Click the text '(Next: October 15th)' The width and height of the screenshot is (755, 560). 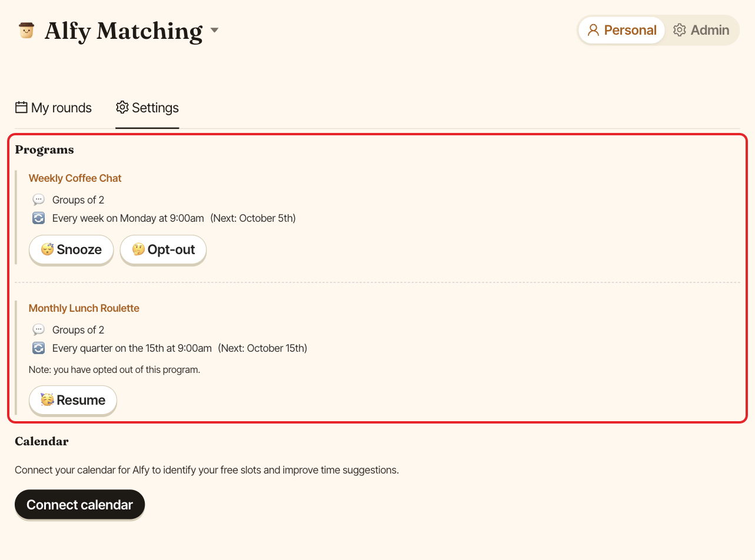click(262, 348)
